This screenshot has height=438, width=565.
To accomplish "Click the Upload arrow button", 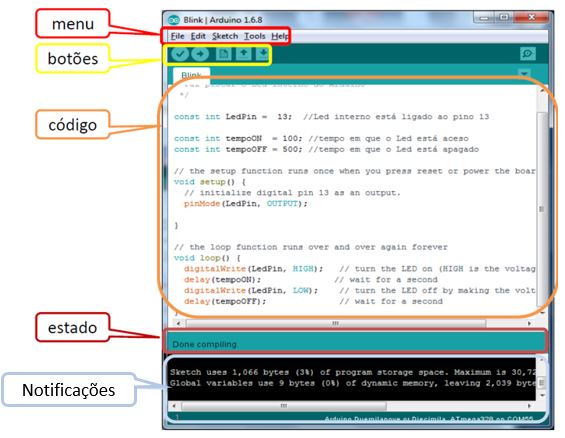I will pos(200,54).
